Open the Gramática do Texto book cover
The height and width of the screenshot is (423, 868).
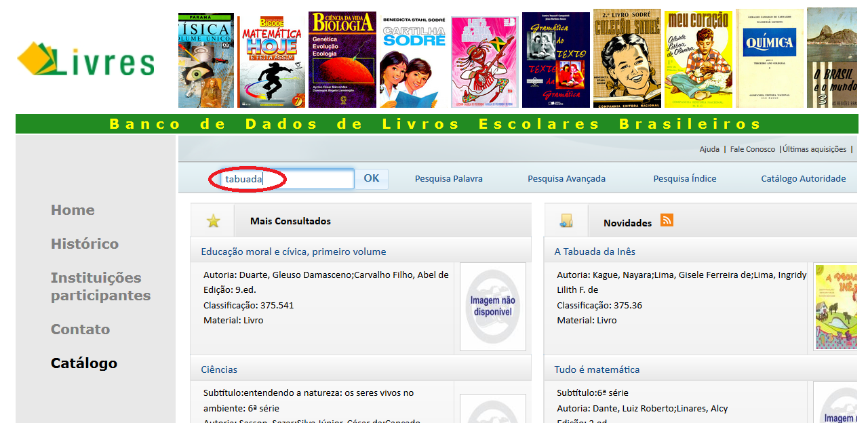point(556,60)
